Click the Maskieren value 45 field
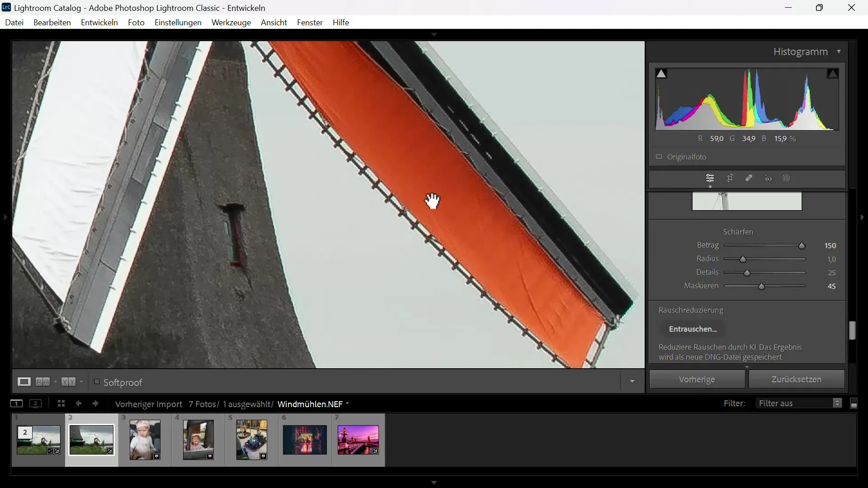This screenshot has height=488, width=868. tap(832, 286)
